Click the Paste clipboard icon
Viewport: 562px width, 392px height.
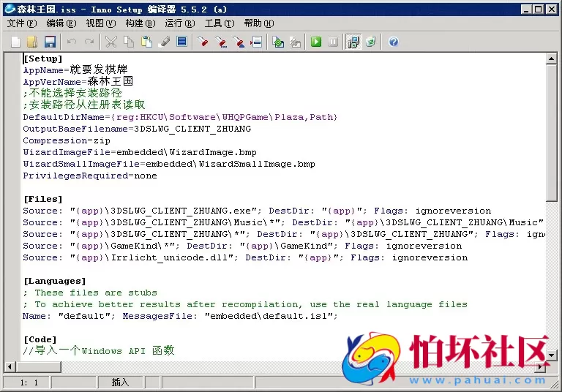click(x=146, y=42)
